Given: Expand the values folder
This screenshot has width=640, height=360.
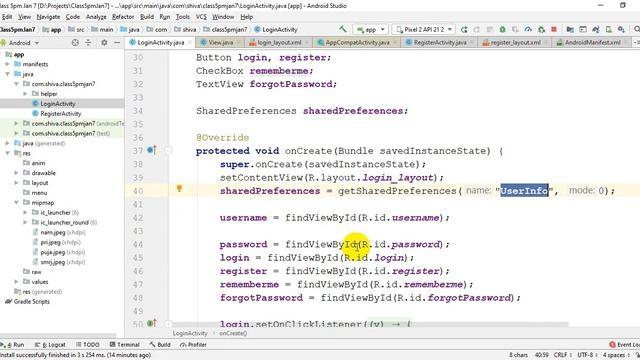Looking at the screenshot, I should pyautogui.click(x=17, y=282).
